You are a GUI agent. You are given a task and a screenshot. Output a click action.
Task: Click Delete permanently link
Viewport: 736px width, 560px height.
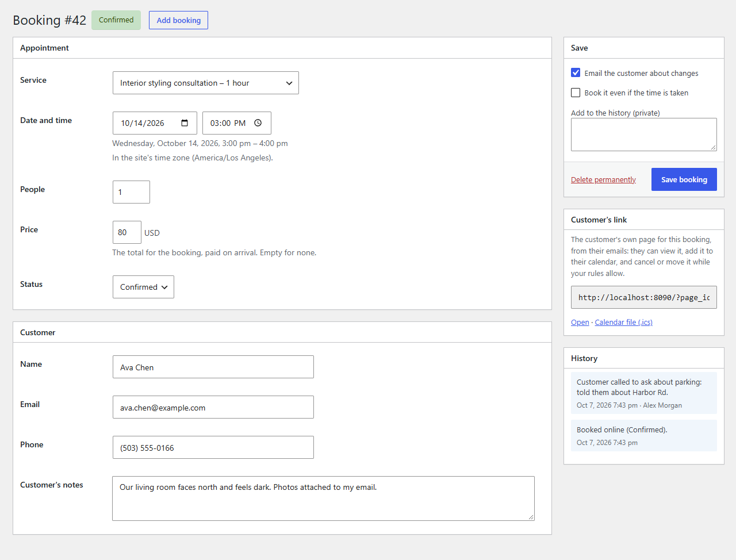(603, 180)
